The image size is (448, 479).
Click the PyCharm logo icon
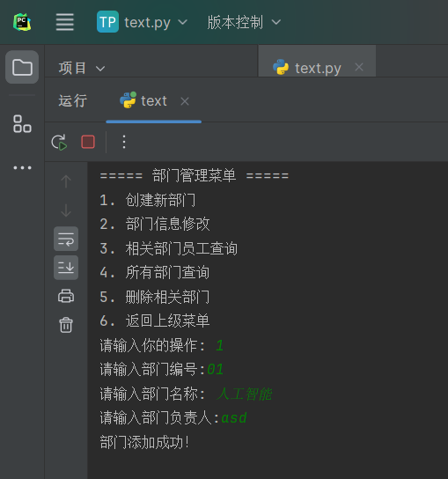click(22, 22)
